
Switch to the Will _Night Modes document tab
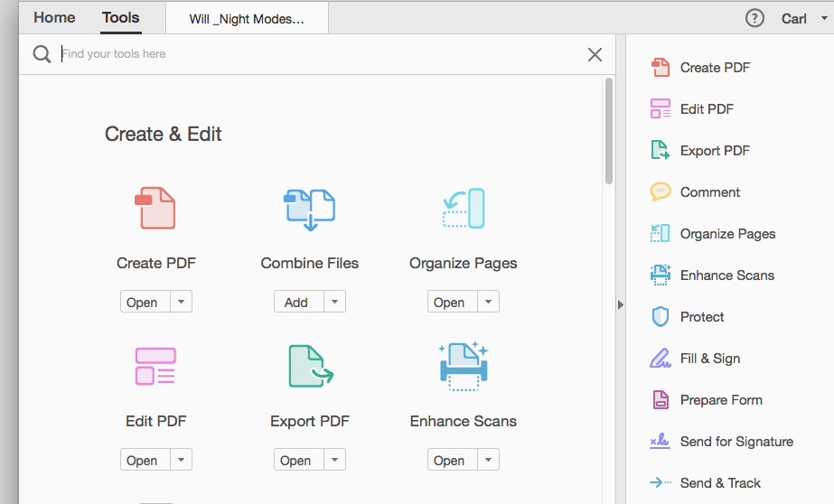click(x=247, y=19)
